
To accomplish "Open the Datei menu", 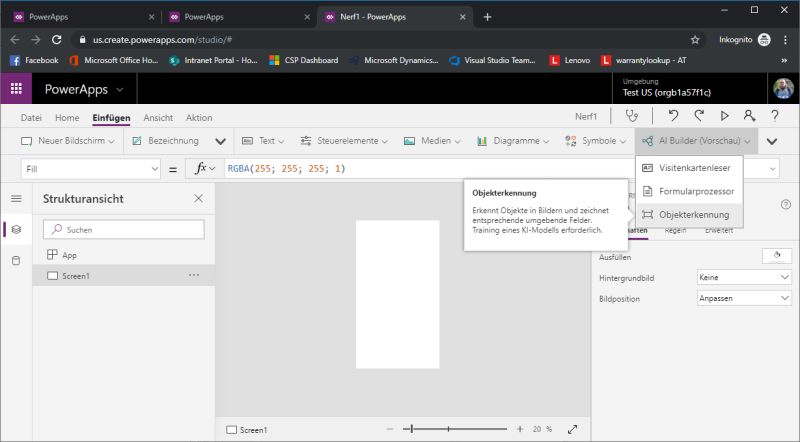I will click(x=31, y=117).
